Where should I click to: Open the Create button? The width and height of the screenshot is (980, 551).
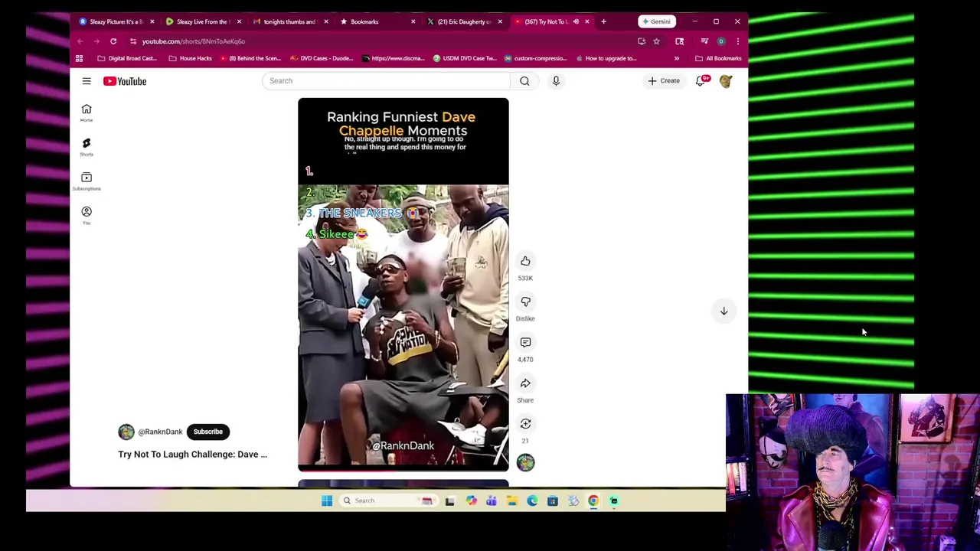coord(664,81)
